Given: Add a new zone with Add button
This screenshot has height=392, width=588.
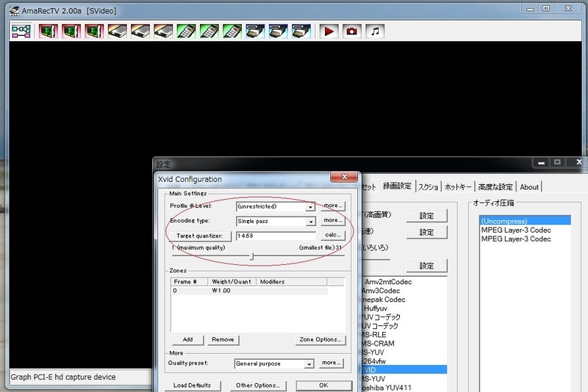Looking at the screenshot, I should [188, 340].
